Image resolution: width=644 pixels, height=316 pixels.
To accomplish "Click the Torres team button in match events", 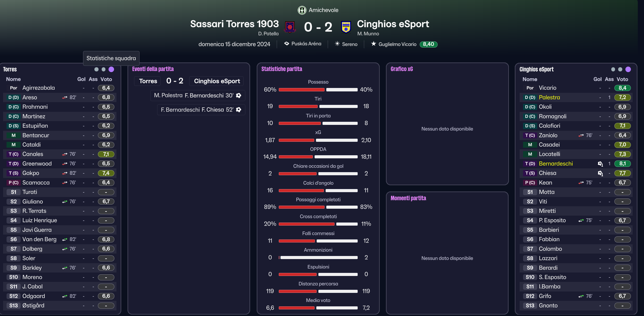I will pyautogui.click(x=148, y=81).
